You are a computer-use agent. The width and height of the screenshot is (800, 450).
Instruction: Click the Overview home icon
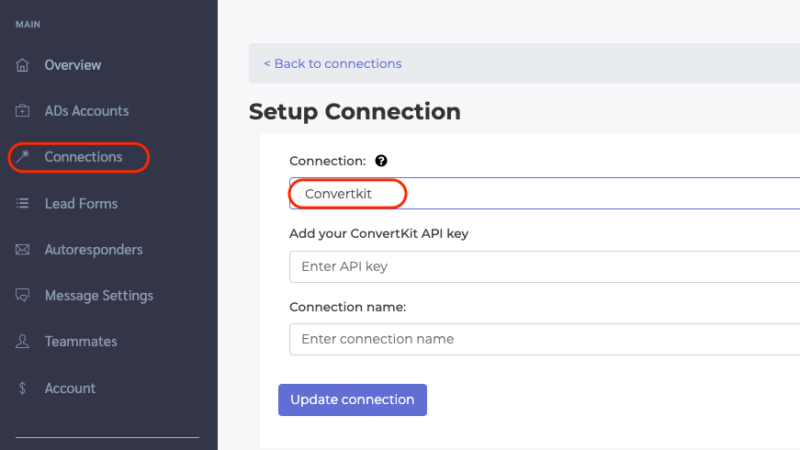(22, 65)
